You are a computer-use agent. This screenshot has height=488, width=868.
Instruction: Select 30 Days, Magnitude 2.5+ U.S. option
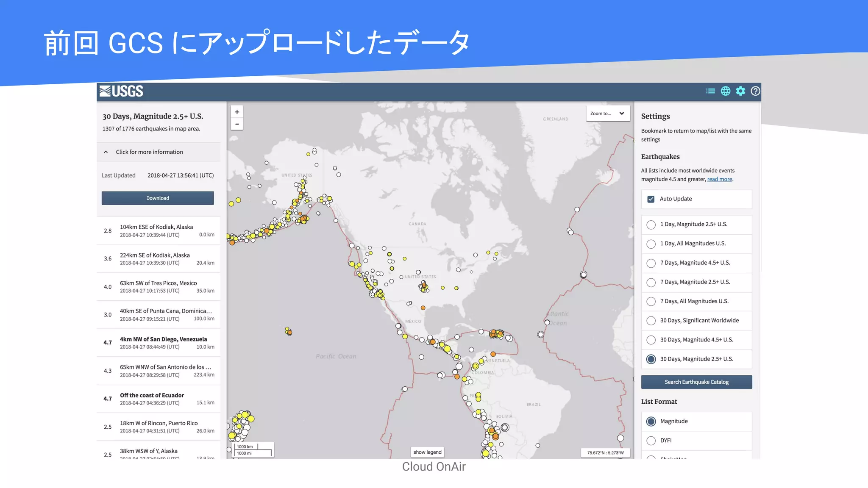(696, 359)
